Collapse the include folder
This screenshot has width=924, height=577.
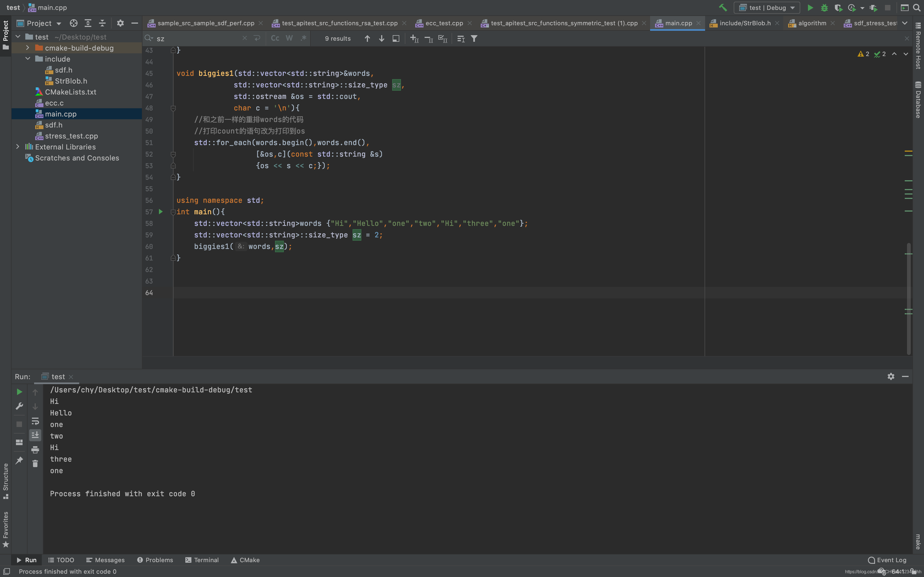[x=28, y=59]
